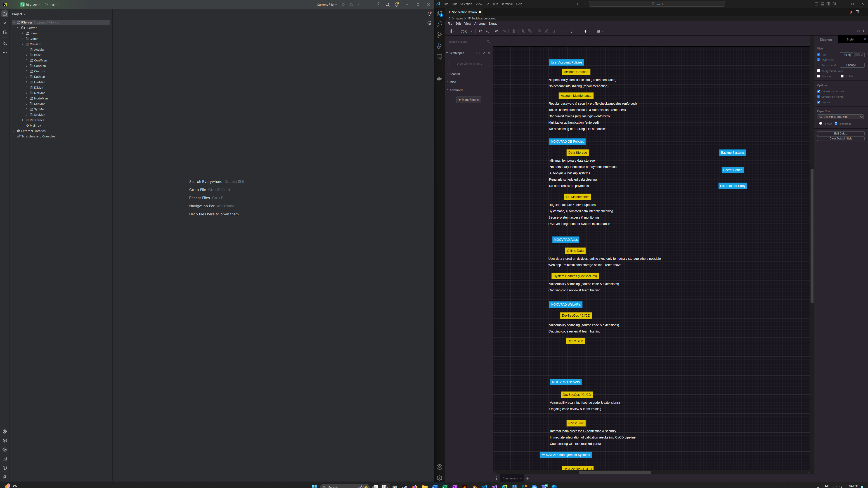Click PyCharm Run button in the top toolbar

343,5
